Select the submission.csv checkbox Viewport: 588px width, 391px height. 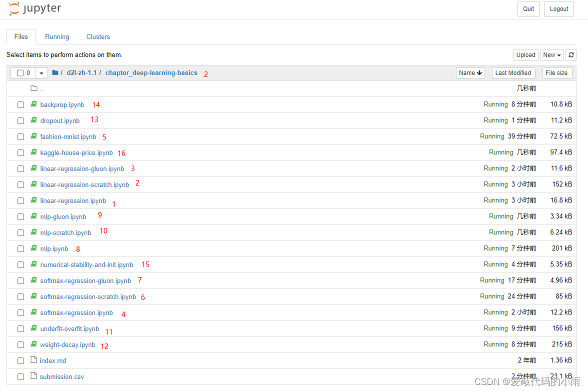[20, 377]
